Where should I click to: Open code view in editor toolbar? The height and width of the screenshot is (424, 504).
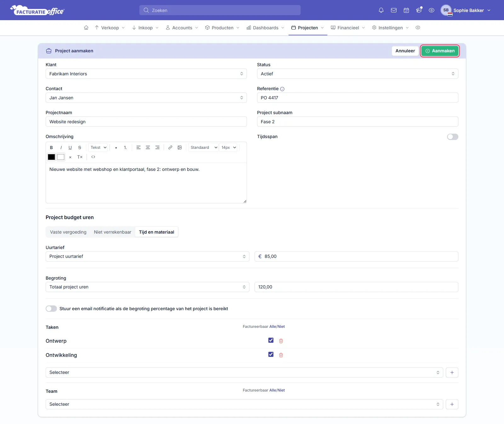93,157
